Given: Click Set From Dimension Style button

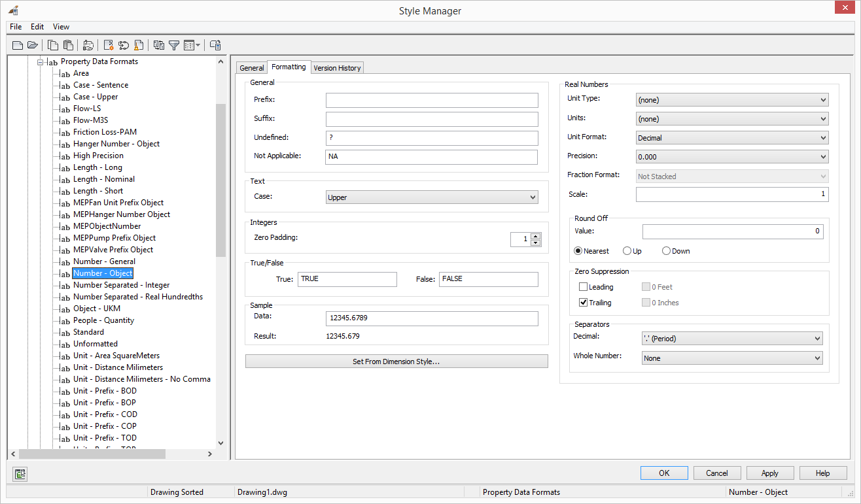Looking at the screenshot, I should pos(396,361).
